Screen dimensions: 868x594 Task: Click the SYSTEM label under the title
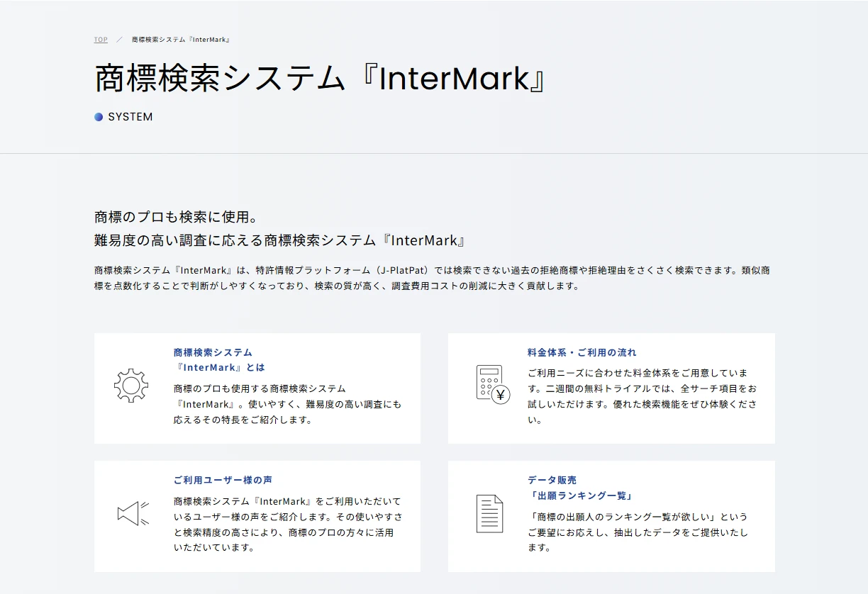[x=130, y=117]
